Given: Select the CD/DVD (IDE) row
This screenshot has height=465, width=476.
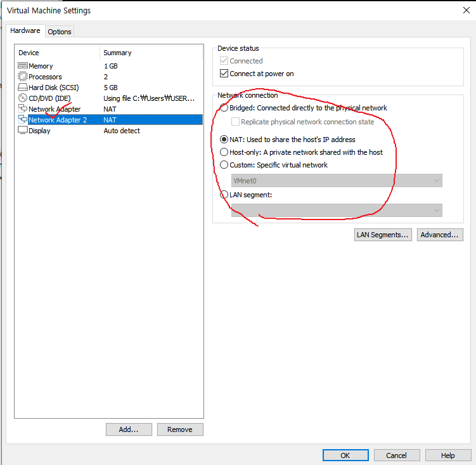Looking at the screenshot, I should (x=110, y=98).
